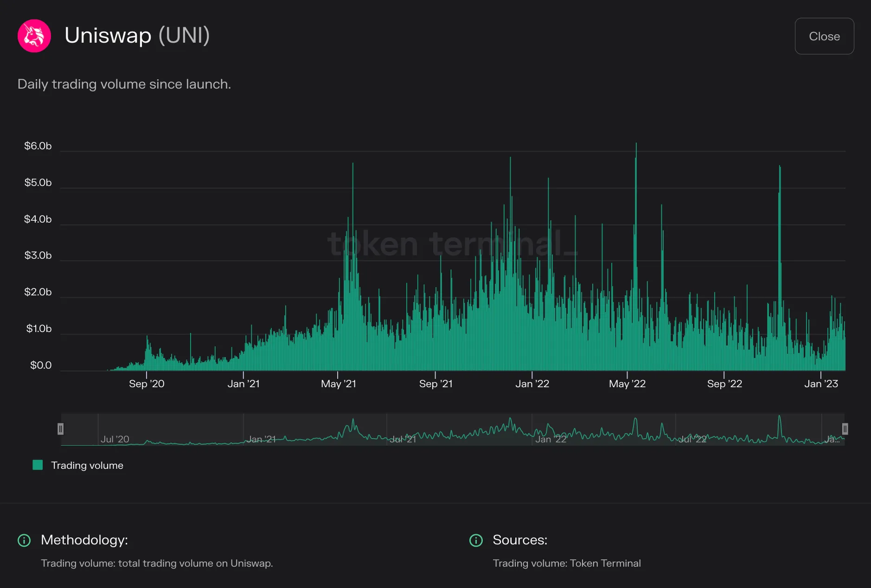
Task: Click the May '21 x-axis label
Action: [339, 384]
